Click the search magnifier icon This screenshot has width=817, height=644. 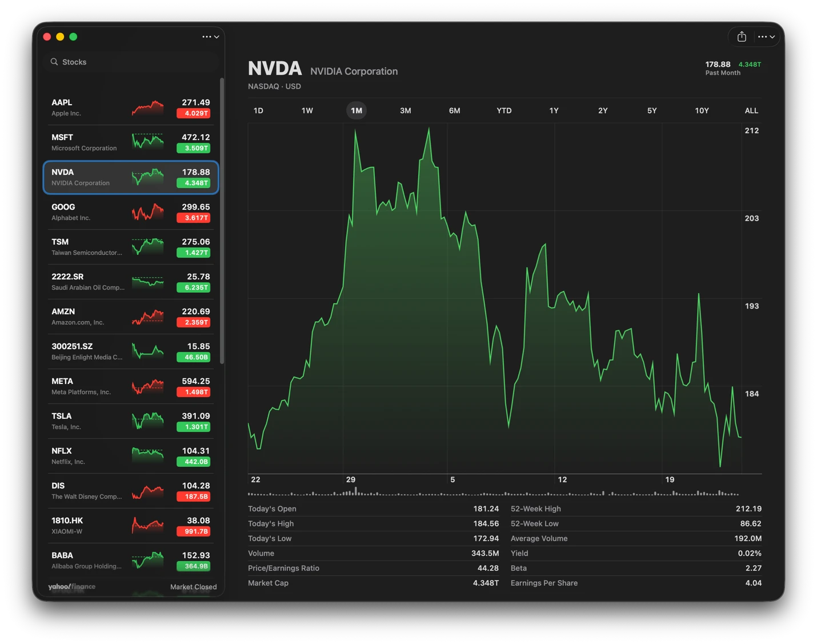pos(54,62)
